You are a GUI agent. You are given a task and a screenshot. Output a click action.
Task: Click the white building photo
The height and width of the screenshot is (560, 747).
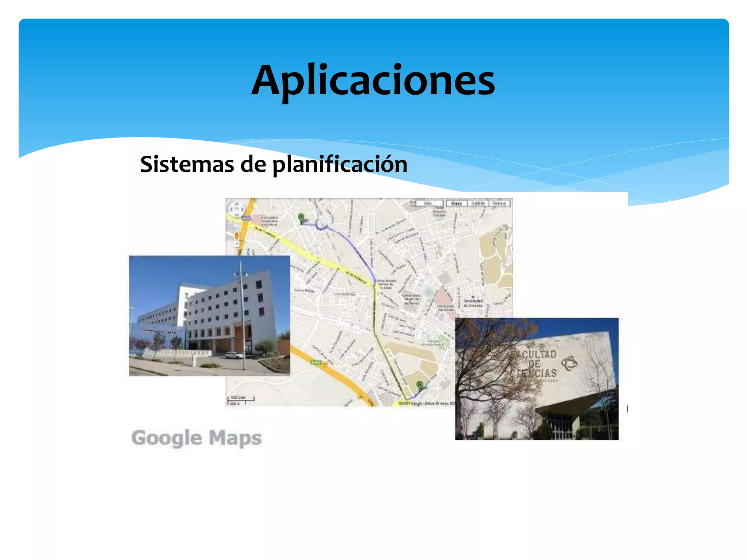pyautogui.click(x=209, y=316)
